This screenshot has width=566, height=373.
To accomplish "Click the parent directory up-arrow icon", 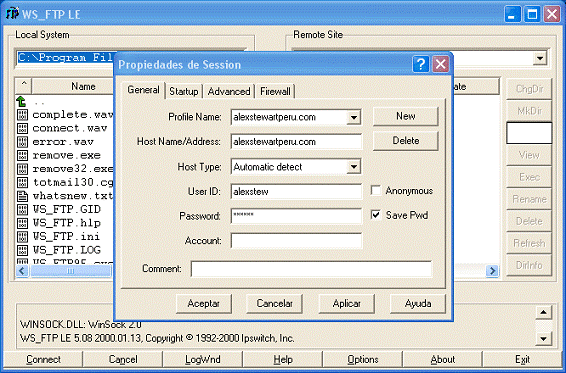I will coord(22,101).
